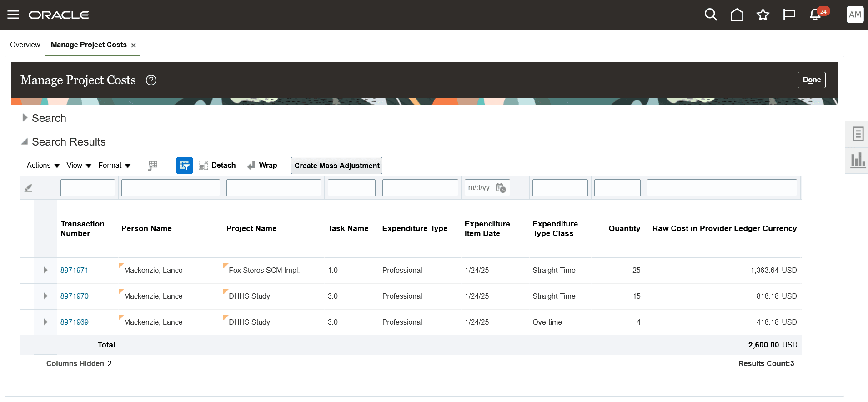Sort by Person Name column header

coord(146,228)
